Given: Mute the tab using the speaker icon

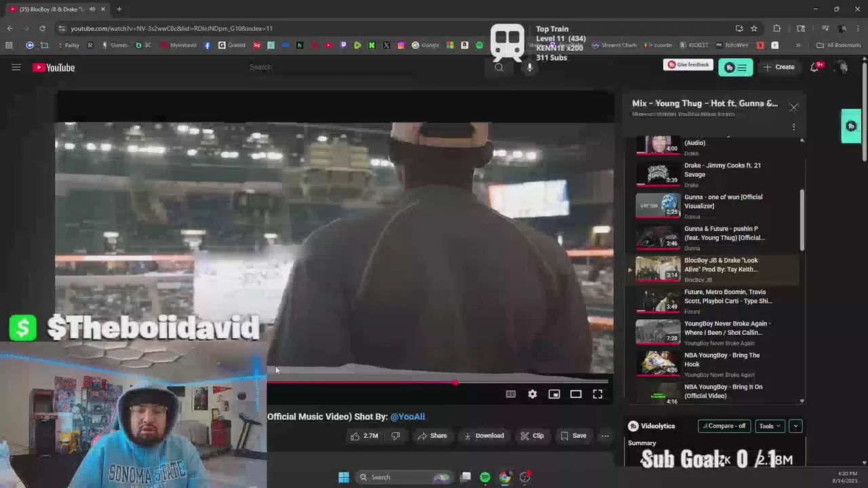Looking at the screenshot, I should coord(92,9).
